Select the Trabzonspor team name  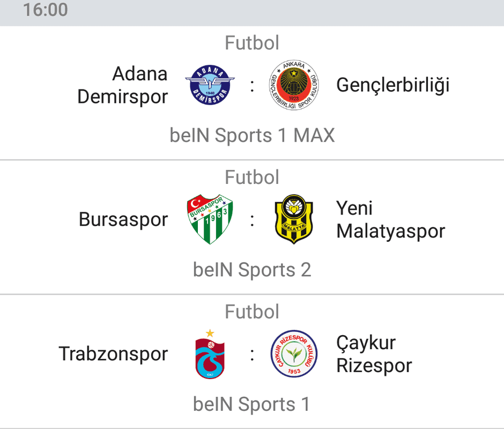point(113,354)
